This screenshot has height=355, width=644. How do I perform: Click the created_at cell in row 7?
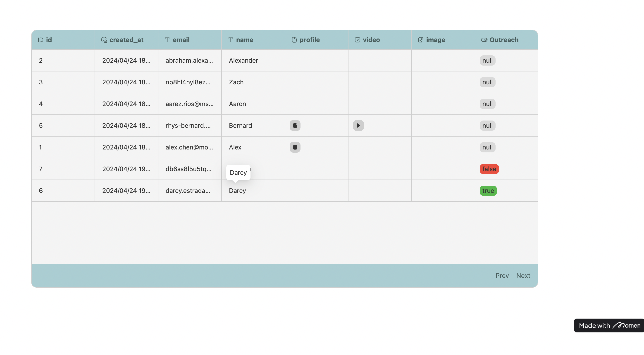pyautogui.click(x=126, y=169)
